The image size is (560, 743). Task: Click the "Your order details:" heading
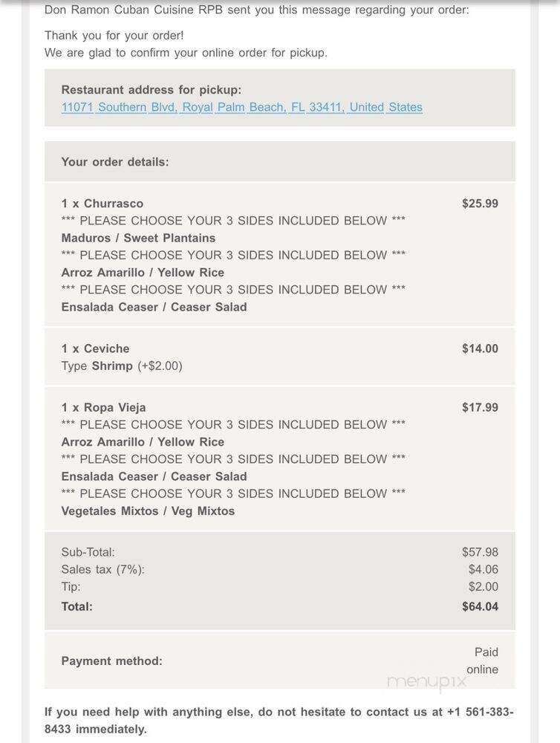(115, 162)
